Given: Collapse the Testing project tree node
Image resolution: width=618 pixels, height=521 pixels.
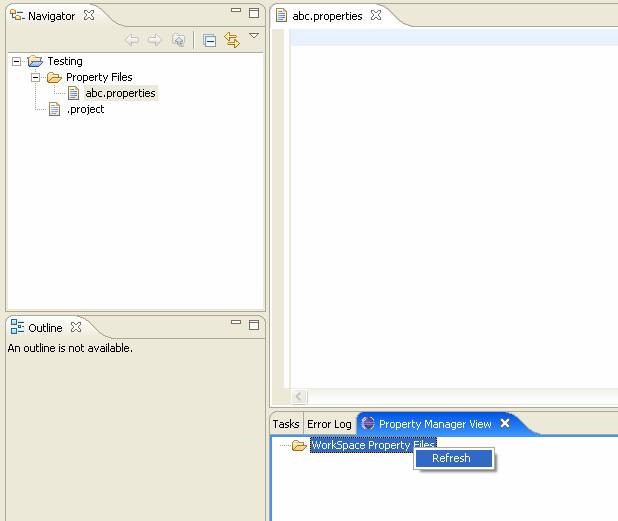Looking at the screenshot, I should pos(17,61).
